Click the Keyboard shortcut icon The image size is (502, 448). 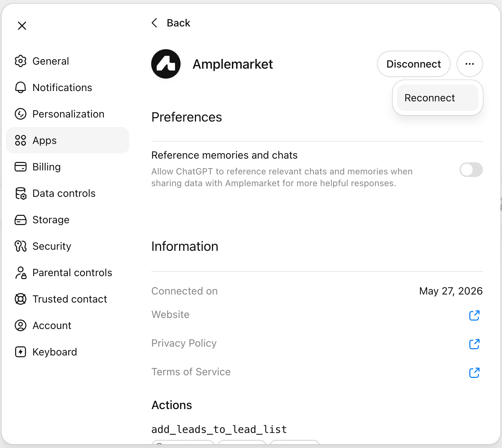21,352
